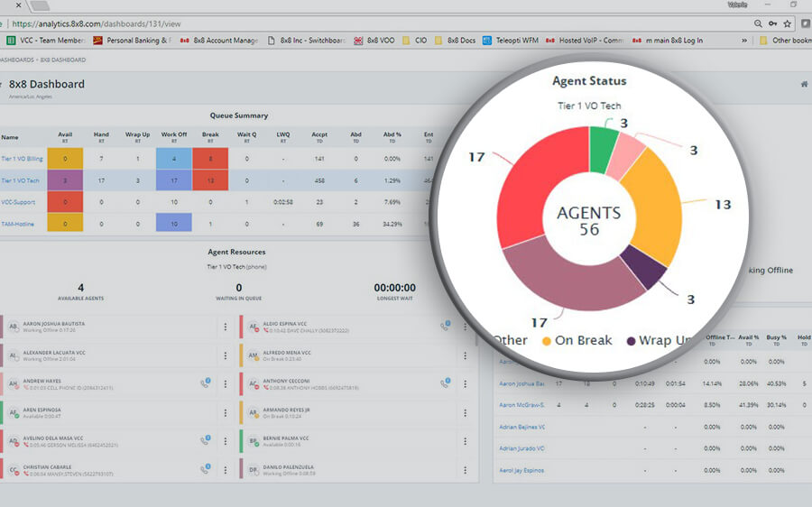Open options menu for Danilo Palenzuela
The image size is (812, 507).
[465, 470]
